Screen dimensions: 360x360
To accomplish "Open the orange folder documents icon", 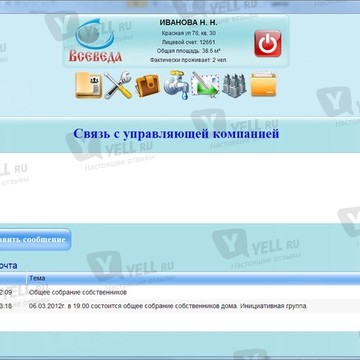I will point(263,85).
